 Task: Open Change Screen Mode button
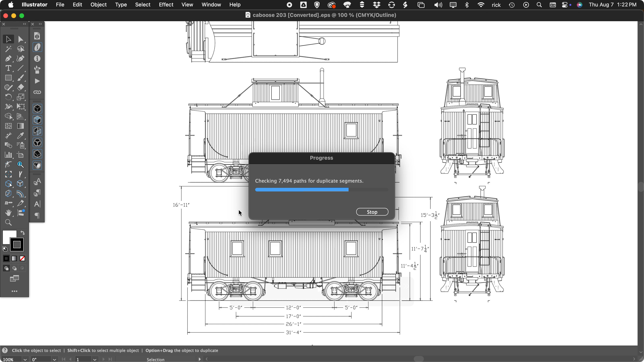coord(14,279)
